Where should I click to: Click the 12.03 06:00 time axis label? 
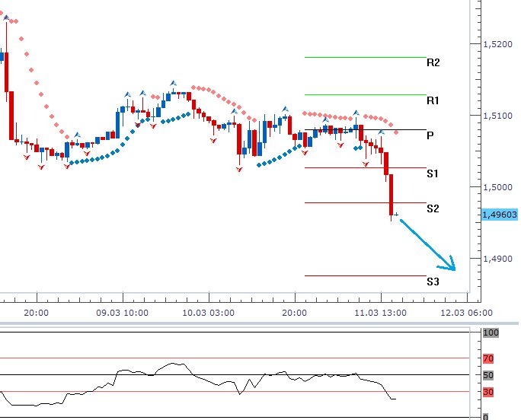point(467,312)
